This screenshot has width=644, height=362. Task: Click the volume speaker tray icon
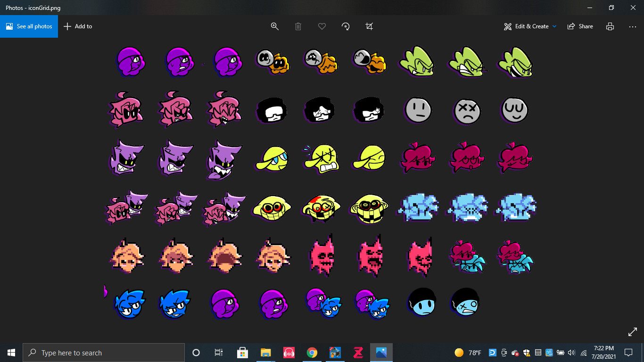pos(572,353)
